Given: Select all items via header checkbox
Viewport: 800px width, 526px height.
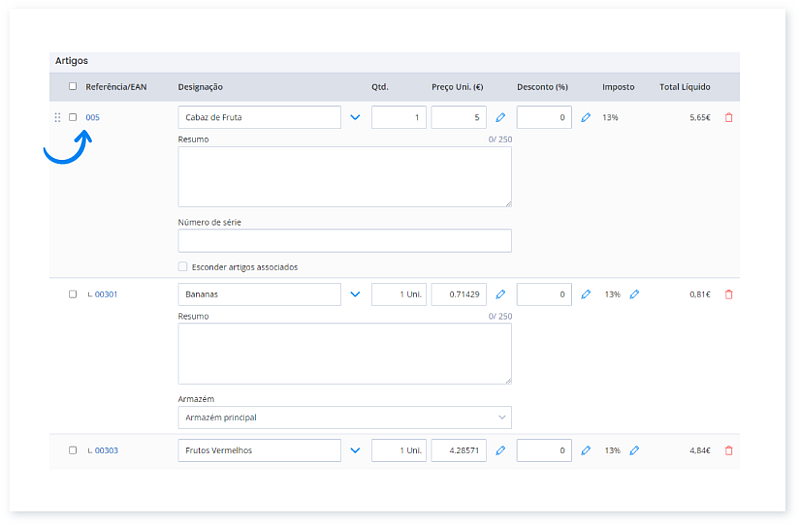Looking at the screenshot, I should (73, 87).
